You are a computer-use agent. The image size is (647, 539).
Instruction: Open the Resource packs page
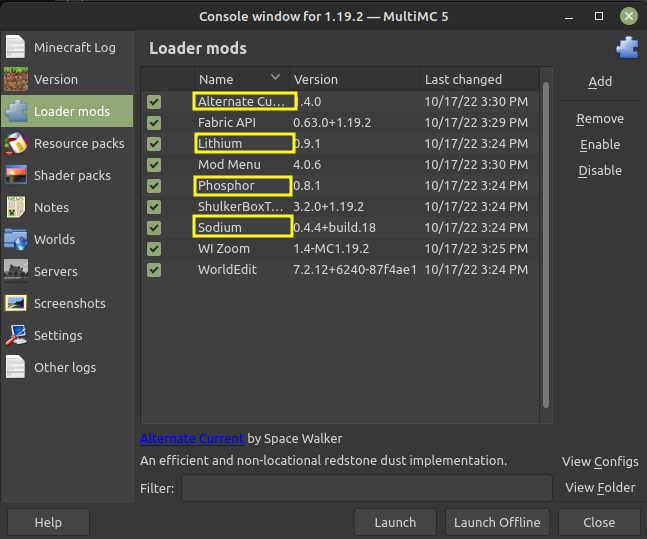pyautogui.click(x=67, y=143)
